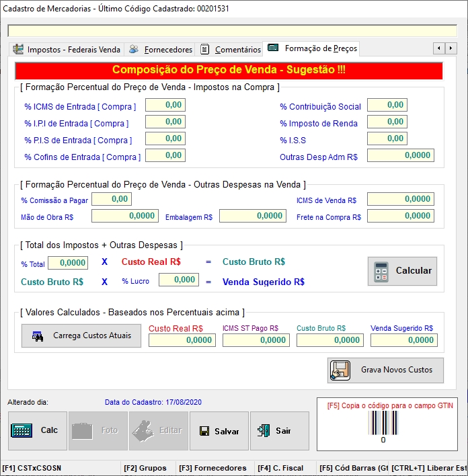This screenshot has width=468, height=476.
Task: Click the calculator icon on Calcular button
Action: pyautogui.click(x=382, y=271)
